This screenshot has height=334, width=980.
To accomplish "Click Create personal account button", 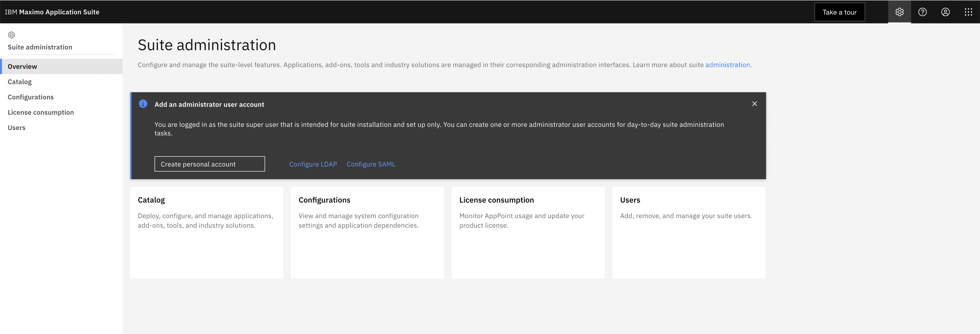I will coord(210,164).
